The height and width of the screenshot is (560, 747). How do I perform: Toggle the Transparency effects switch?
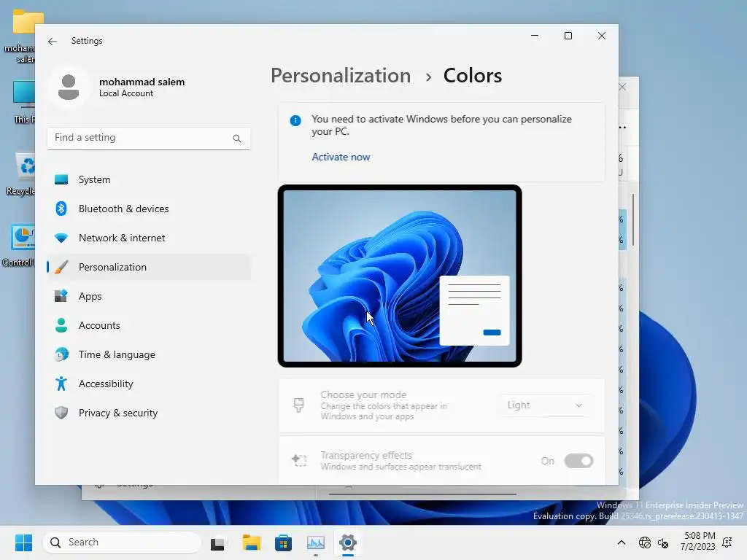[578, 461]
